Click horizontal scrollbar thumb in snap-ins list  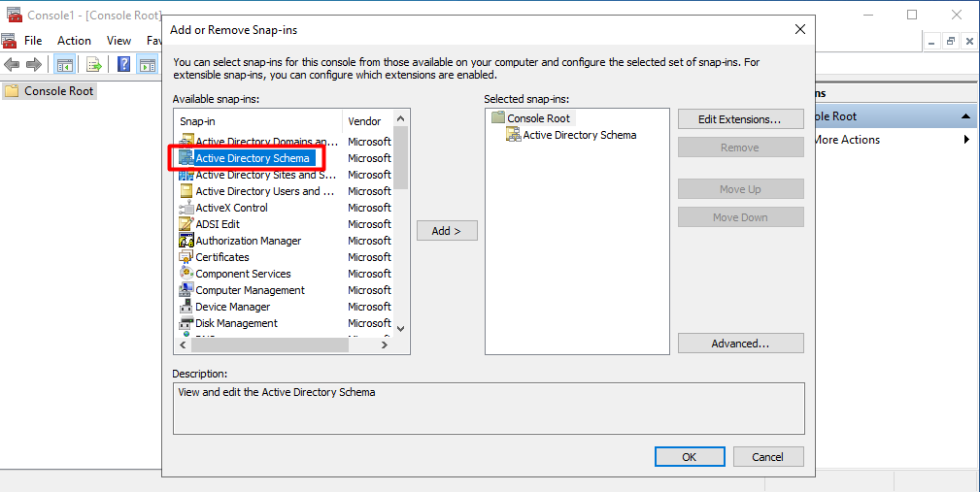pos(269,344)
